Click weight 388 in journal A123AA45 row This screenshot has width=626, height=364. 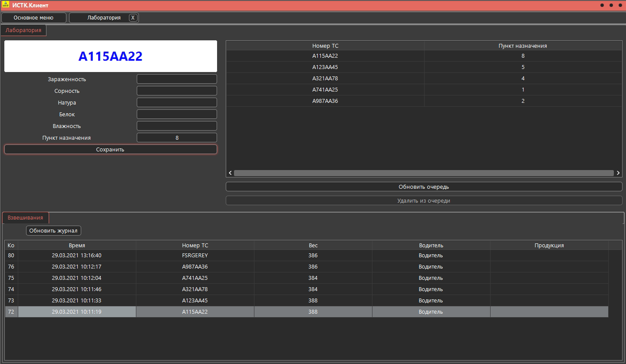click(x=313, y=301)
